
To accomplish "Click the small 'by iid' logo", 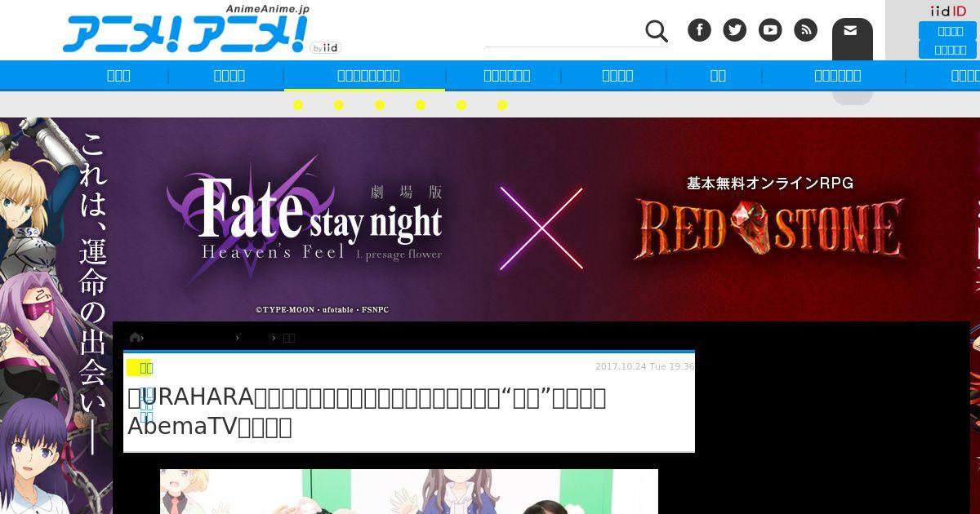I will pos(325,48).
